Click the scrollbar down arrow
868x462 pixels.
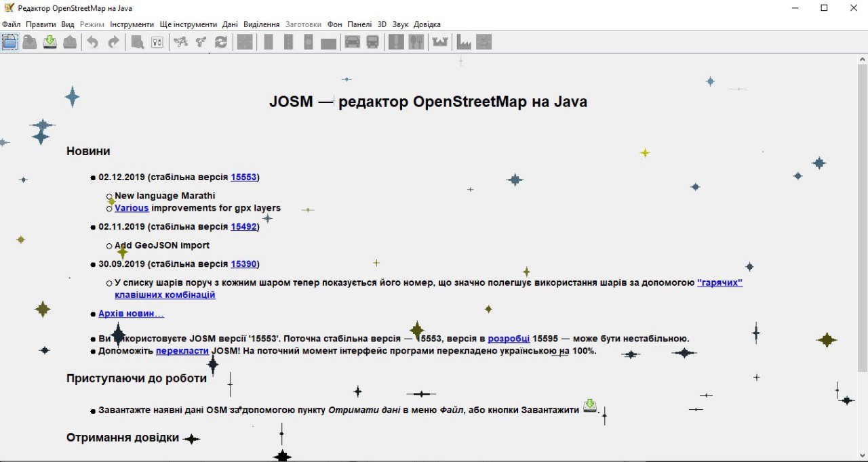coord(862,455)
